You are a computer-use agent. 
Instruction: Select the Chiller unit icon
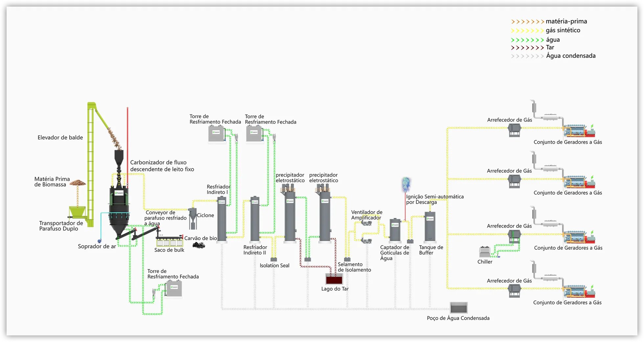point(485,252)
